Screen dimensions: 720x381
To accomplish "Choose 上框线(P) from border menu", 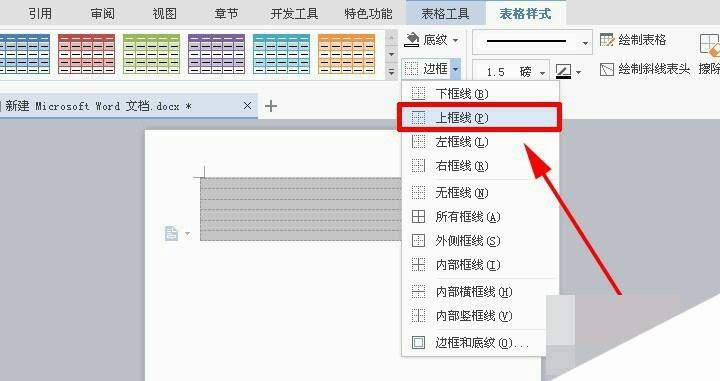I will tap(480, 118).
